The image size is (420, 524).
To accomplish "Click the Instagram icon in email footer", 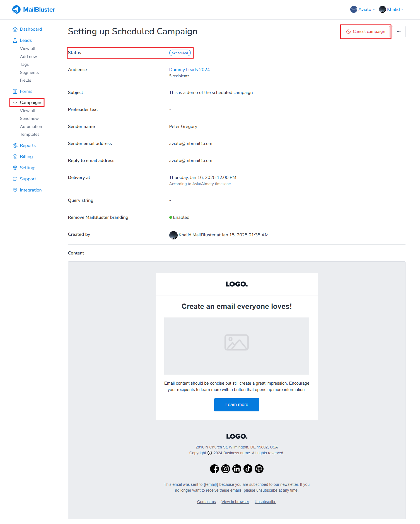I will point(226,469).
